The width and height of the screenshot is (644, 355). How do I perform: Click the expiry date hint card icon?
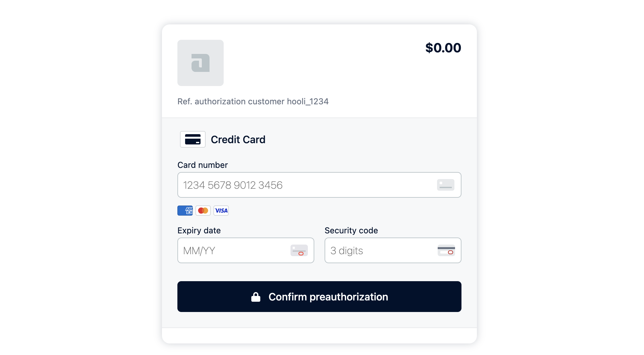(299, 250)
